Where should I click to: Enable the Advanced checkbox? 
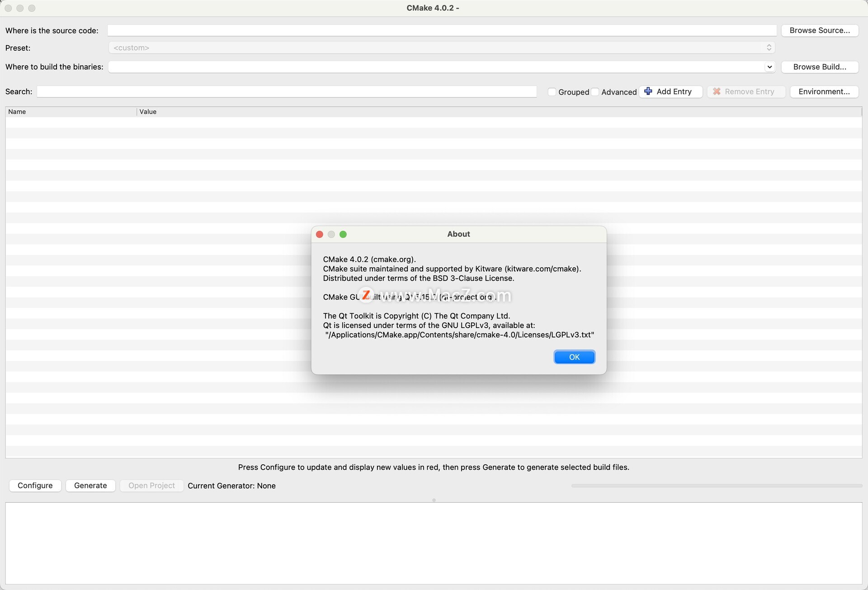click(x=595, y=92)
